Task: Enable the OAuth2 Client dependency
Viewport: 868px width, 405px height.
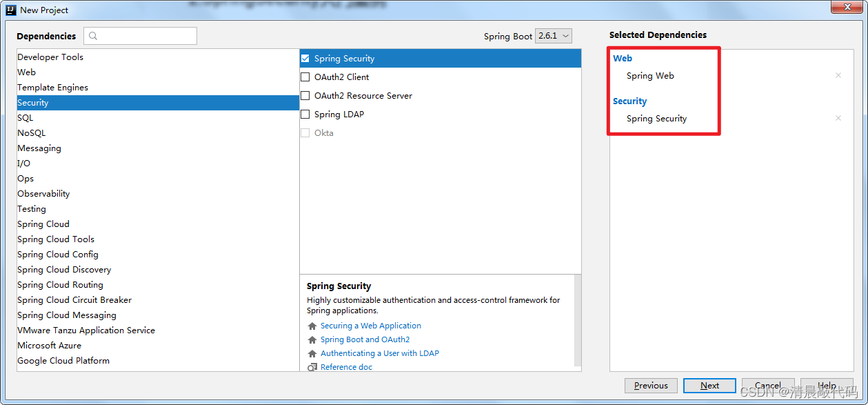Action: click(305, 77)
